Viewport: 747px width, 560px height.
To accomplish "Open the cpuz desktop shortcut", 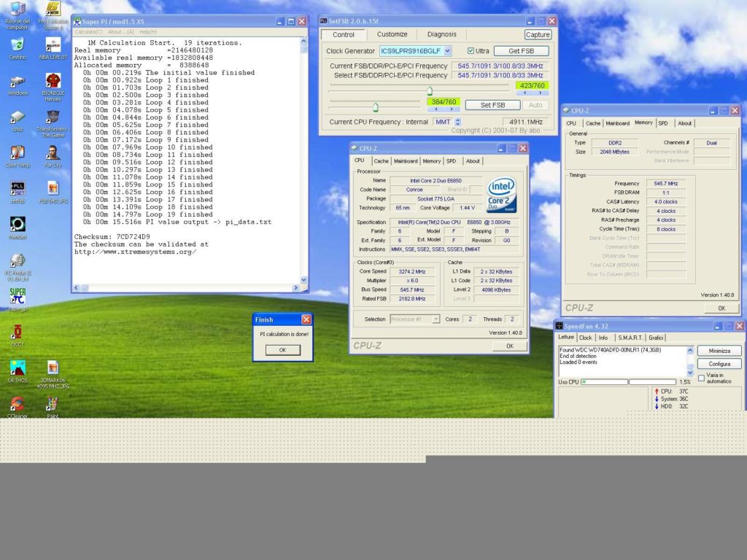I will point(18,120).
